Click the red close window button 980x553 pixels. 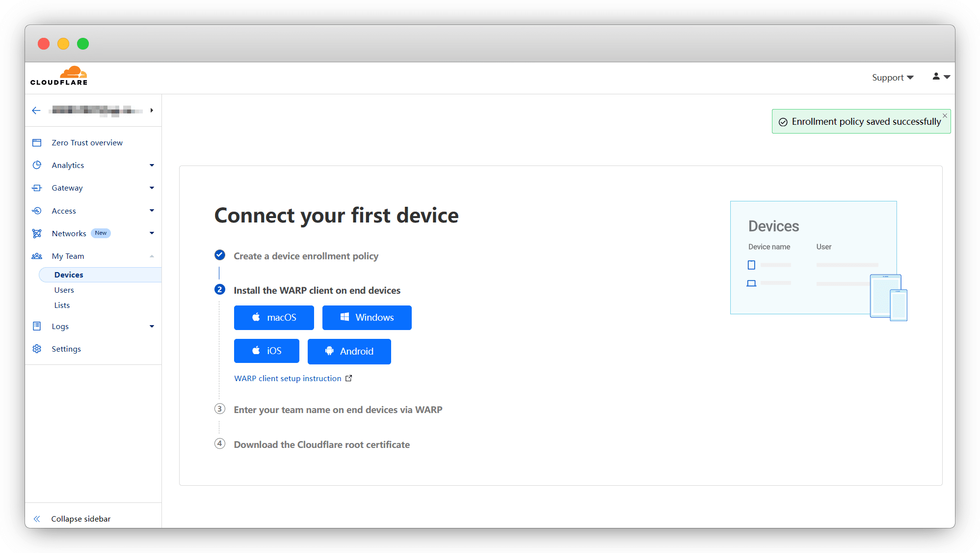pyautogui.click(x=44, y=44)
